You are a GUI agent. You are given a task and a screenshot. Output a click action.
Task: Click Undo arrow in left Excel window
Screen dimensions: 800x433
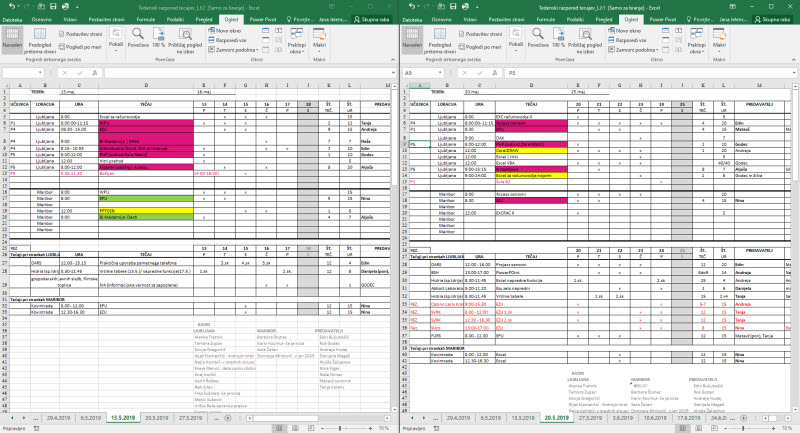(x=11, y=7)
